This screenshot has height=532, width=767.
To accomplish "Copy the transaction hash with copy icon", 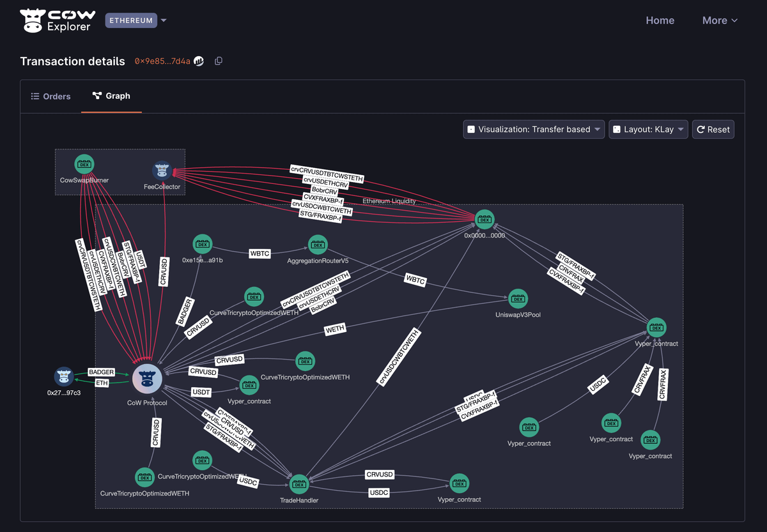I will coord(219,61).
